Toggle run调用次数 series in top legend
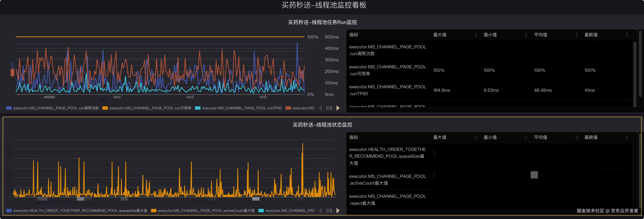 (x=56, y=108)
